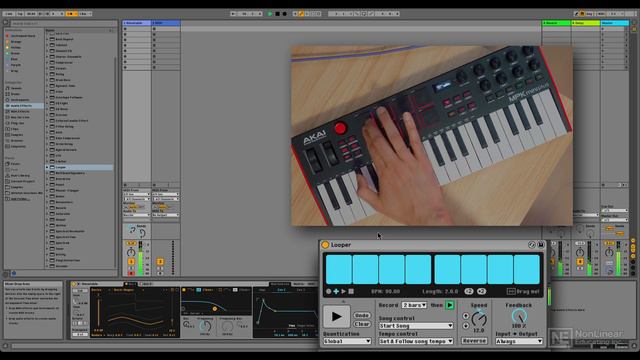Screen dimensions: 640x360
Task: Click the Link button in top bar
Action: click(9, 13)
